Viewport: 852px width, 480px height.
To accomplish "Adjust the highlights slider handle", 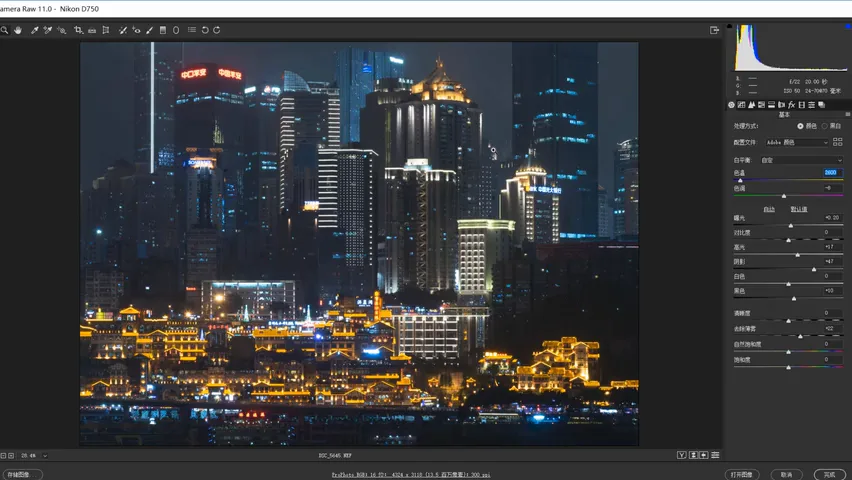I will click(x=798, y=254).
